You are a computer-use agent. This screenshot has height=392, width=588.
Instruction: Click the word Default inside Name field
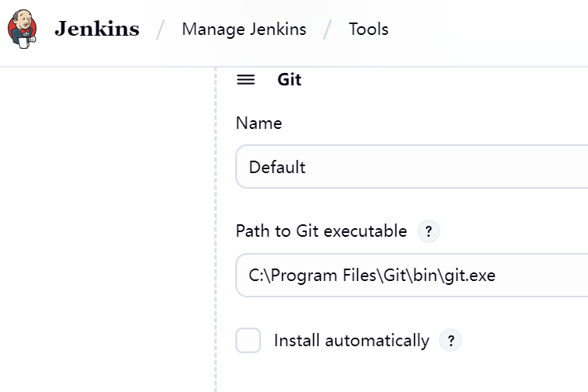tap(277, 168)
